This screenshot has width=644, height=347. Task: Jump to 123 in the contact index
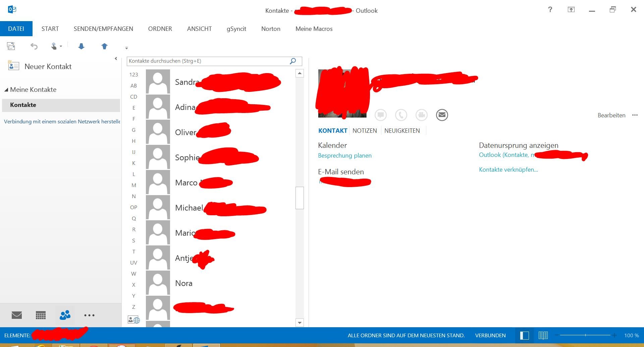(133, 75)
